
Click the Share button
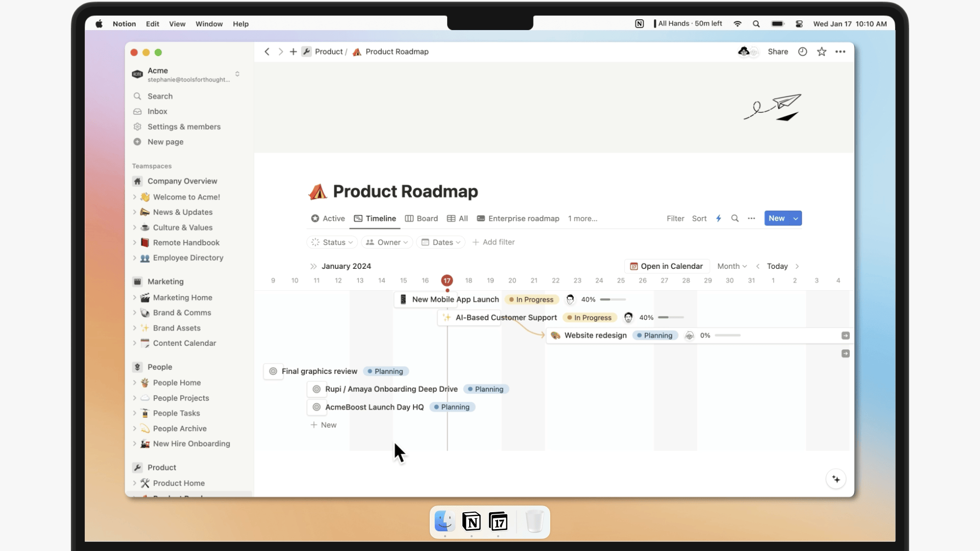[x=777, y=52]
